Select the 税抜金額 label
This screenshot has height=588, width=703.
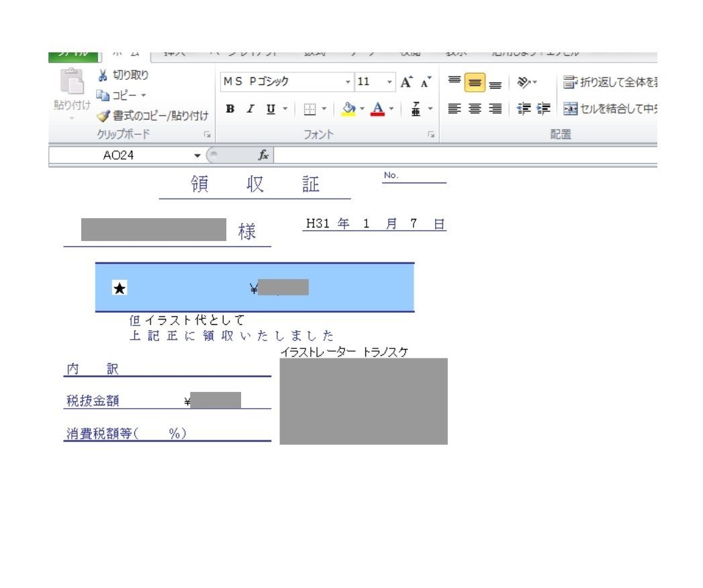(x=93, y=401)
